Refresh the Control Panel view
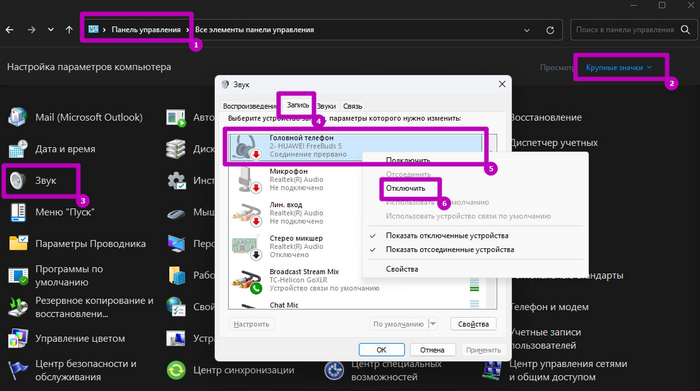The width and height of the screenshot is (700, 391). (x=550, y=30)
